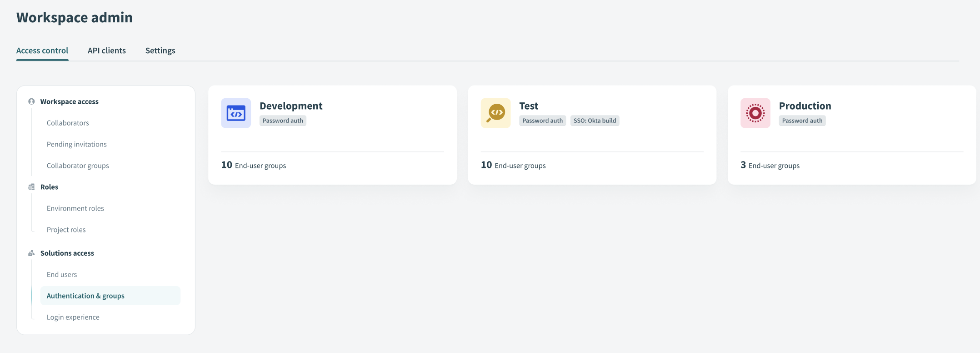Go to Pending invitations
The image size is (980, 353).
tap(77, 144)
